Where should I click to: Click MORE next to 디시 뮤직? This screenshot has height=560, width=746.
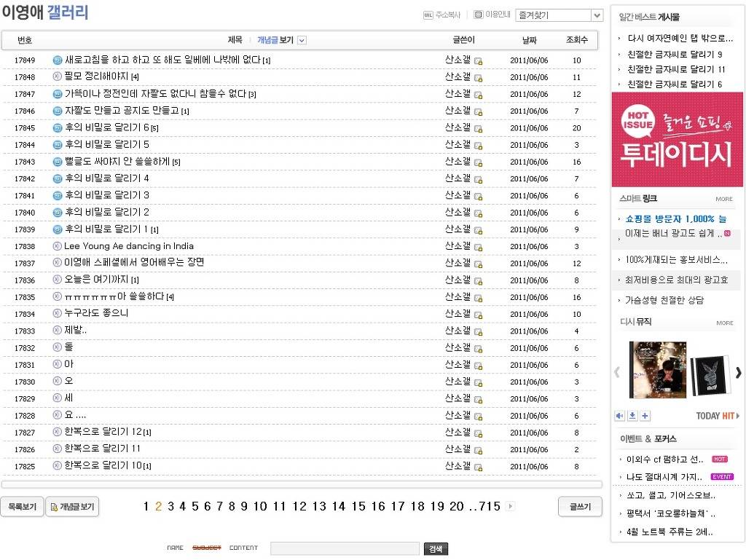[724, 323]
